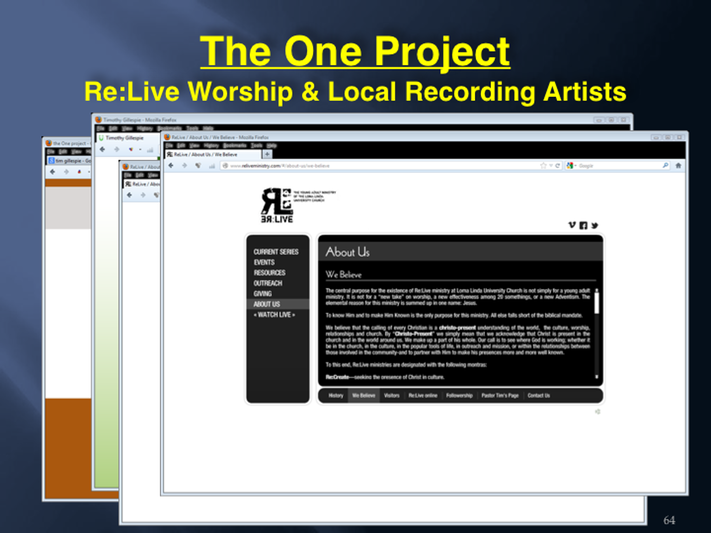
Task: Go back in the rear ReLive window
Action: pos(130,195)
